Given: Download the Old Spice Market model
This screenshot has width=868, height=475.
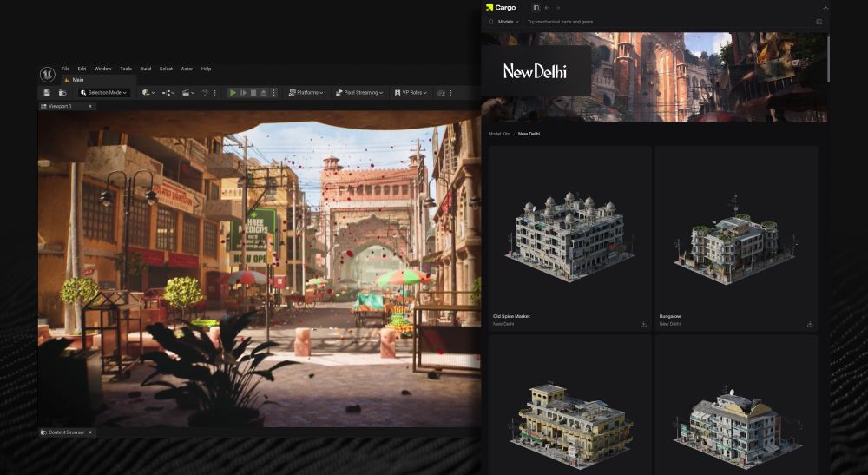Looking at the screenshot, I should click(x=643, y=324).
